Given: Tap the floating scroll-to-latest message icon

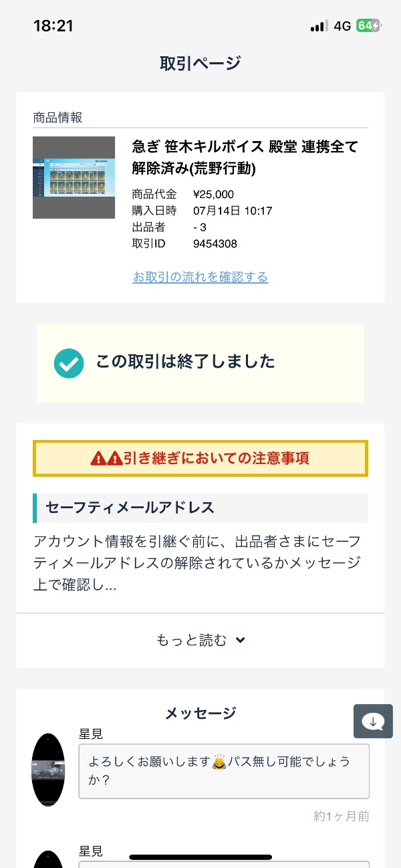Looking at the screenshot, I should (x=373, y=721).
